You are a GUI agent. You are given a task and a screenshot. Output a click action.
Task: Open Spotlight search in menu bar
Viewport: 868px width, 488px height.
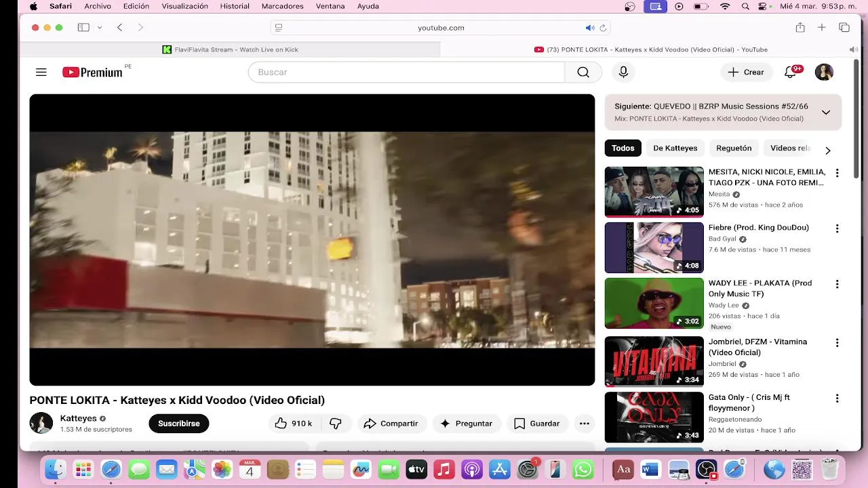coord(745,6)
